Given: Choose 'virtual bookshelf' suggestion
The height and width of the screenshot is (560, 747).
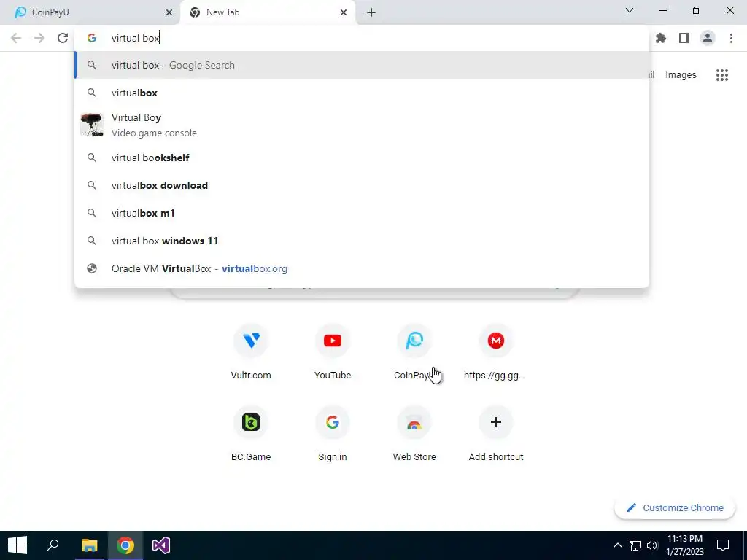Looking at the screenshot, I should (x=362, y=157).
